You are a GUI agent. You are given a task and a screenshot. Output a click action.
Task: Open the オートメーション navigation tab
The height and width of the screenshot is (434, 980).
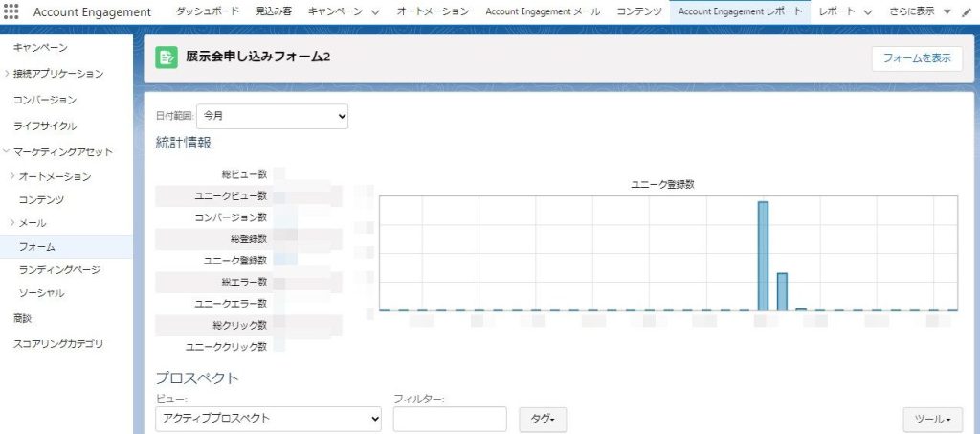434,11
